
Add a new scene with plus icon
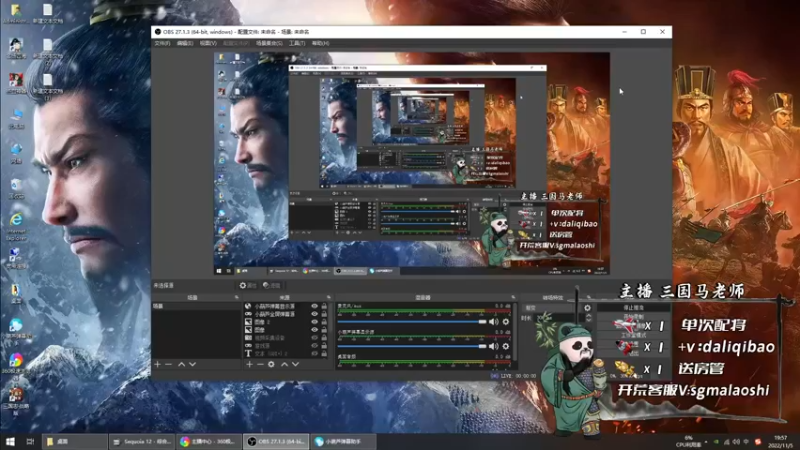(157, 364)
